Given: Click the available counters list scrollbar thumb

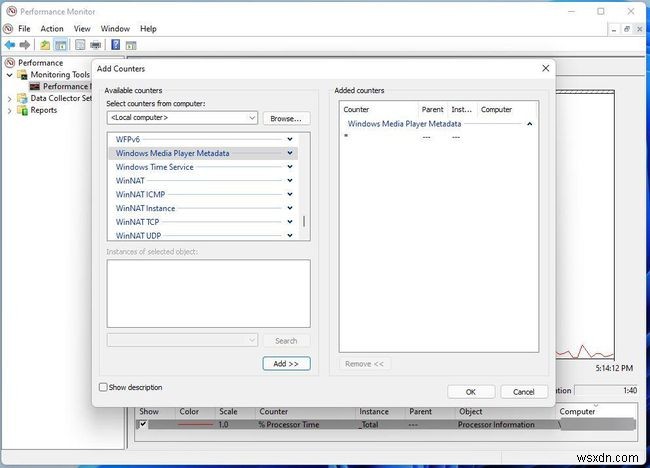Looking at the screenshot, I should tap(304, 221).
